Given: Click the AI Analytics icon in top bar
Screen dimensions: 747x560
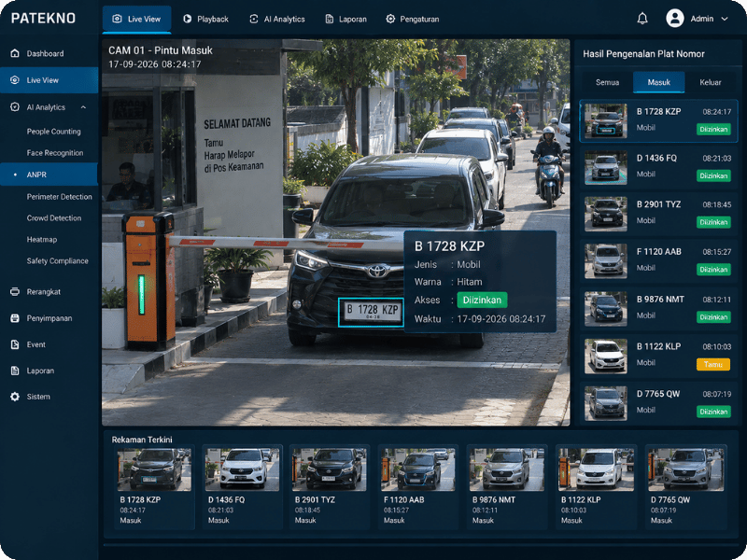Looking at the screenshot, I should pyautogui.click(x=254, y=19).
